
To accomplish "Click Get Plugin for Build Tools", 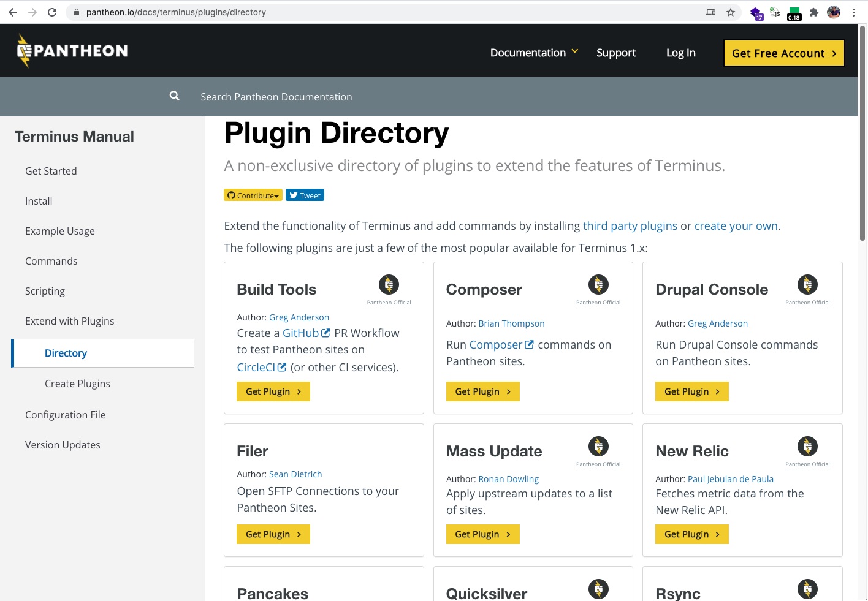I will (x=273, y=391).
